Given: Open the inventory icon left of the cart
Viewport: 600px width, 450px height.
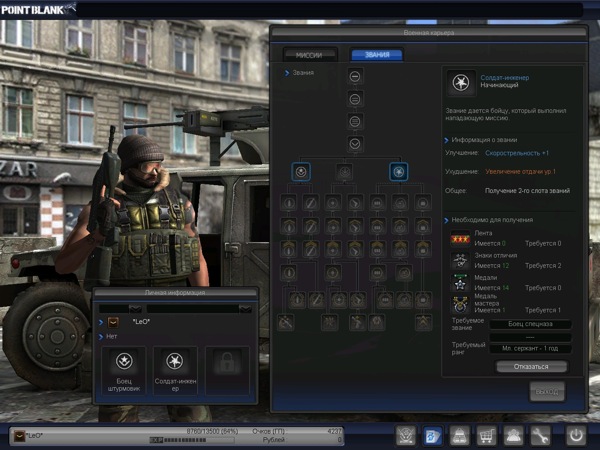Looking at the screenshot, I should (x=461, y=436).
